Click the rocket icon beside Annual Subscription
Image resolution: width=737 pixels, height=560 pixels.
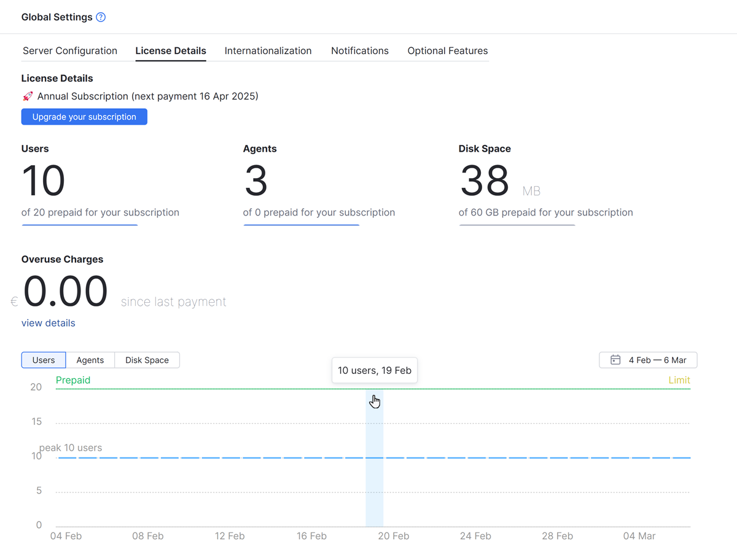pyautogui.click(x=27, y=96)
